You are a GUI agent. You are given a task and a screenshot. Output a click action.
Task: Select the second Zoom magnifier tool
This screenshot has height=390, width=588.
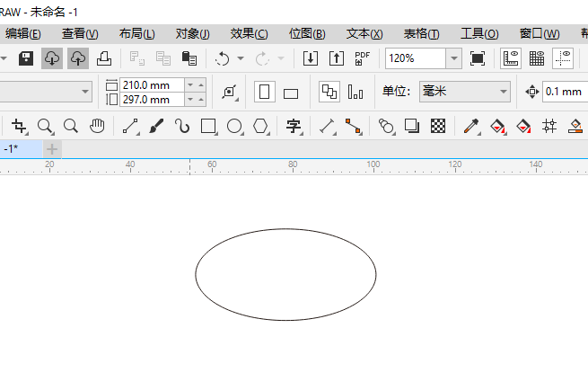71,126
